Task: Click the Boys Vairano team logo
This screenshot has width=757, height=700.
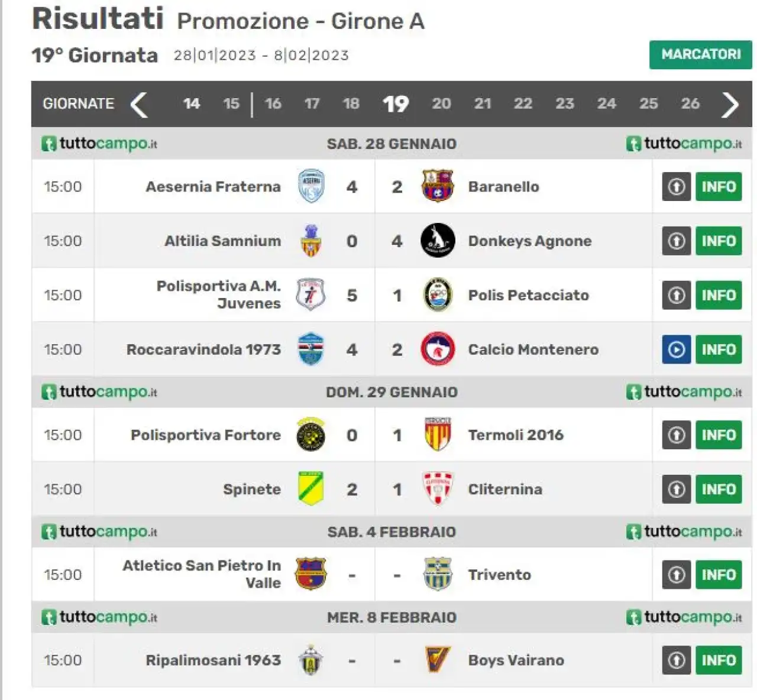Action: pyautogui.click(x=438, y=660)
